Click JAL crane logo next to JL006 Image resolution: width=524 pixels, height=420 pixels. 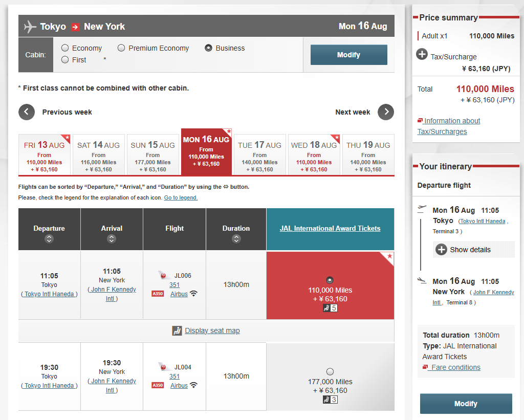point(164,275)
